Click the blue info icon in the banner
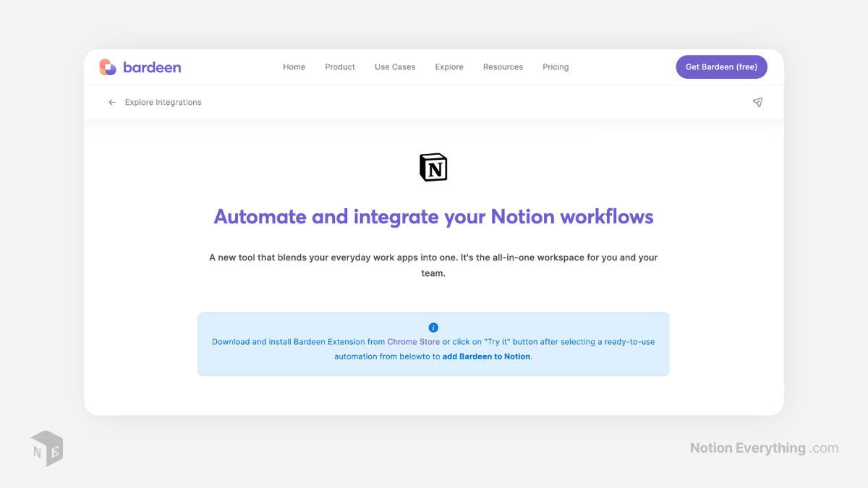This screenshot has height=488, width=868. [x=433, y=327]
